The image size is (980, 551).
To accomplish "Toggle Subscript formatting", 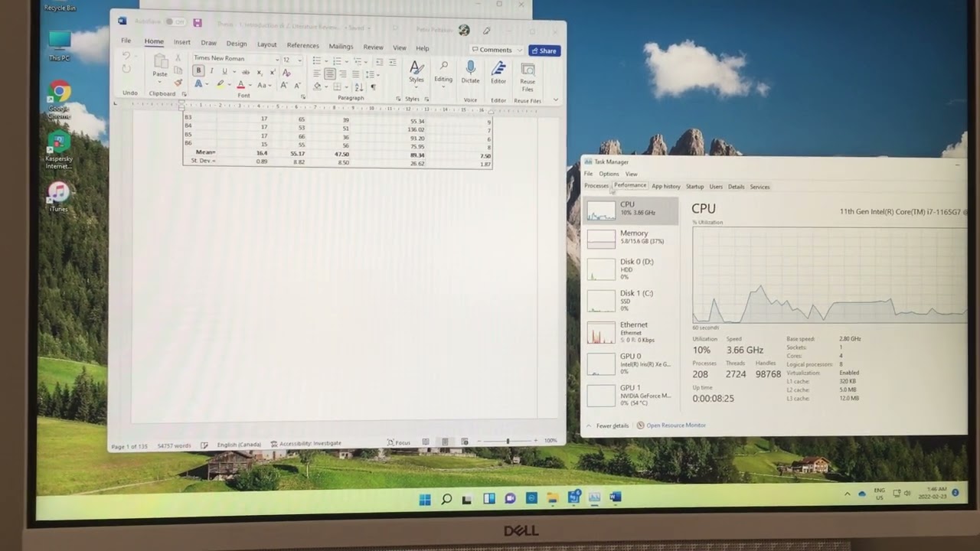I will tap(260, 72).
